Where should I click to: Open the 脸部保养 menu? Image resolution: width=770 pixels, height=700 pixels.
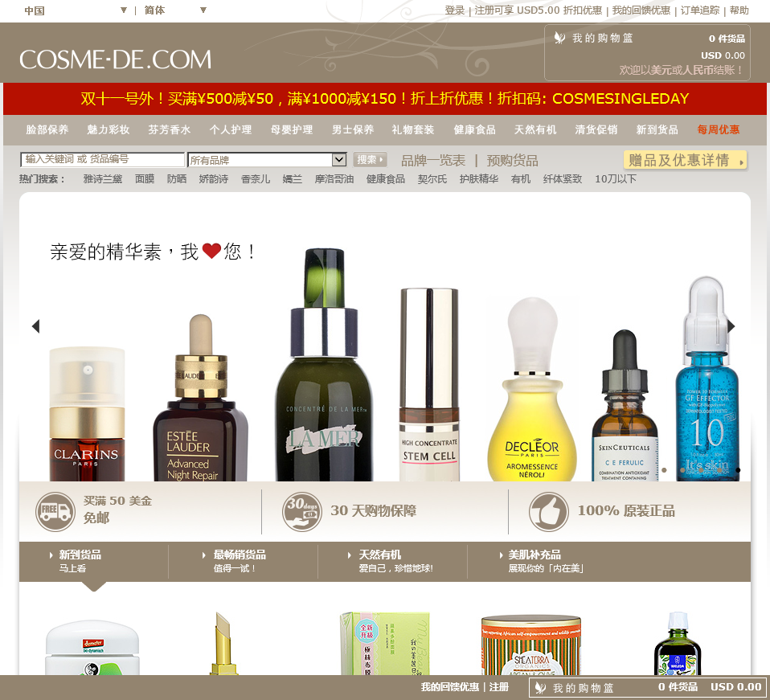tap(47, 129)
